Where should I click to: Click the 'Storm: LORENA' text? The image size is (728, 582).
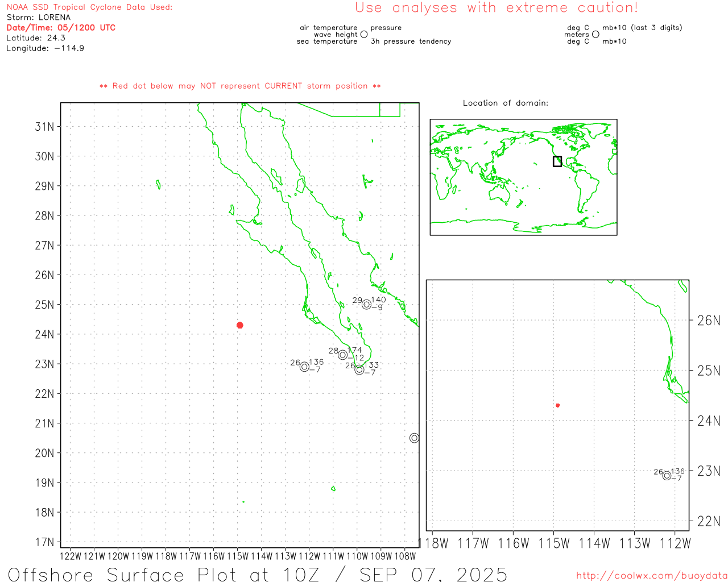(x=39, y=18)
